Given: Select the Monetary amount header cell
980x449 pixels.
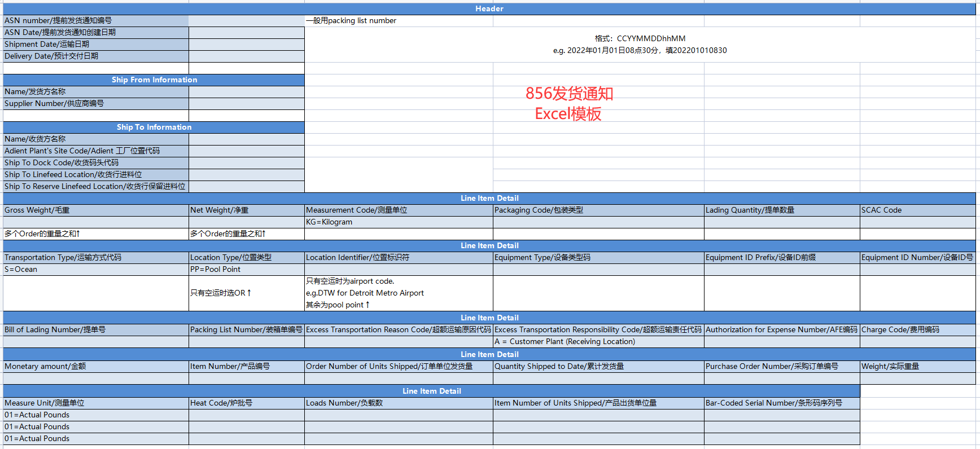Looking at the screenshot, I should click(x=95, y=366).
